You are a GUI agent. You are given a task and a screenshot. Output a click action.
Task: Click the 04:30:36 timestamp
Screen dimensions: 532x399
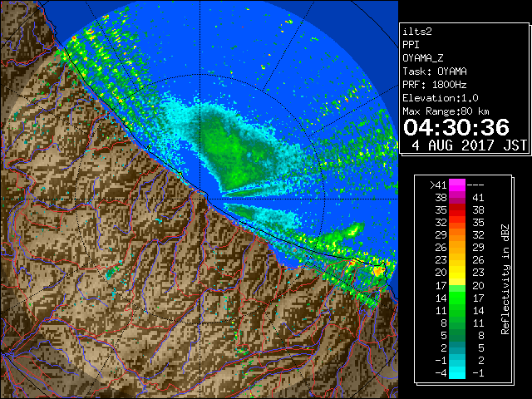tap(456, 127)
